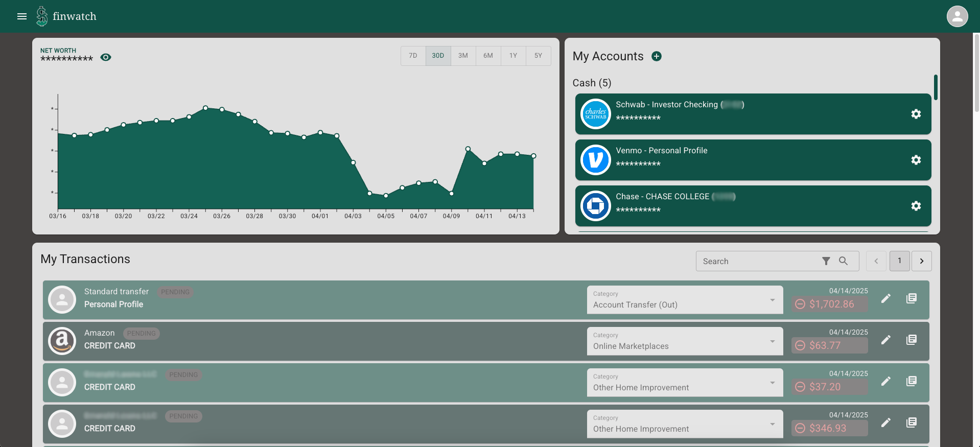Open settings gear for Schwab Investor Checking

coord(916,114)
